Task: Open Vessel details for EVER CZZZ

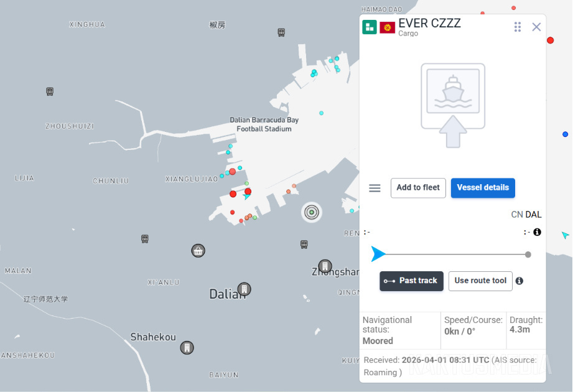Action: click(483, 188)
